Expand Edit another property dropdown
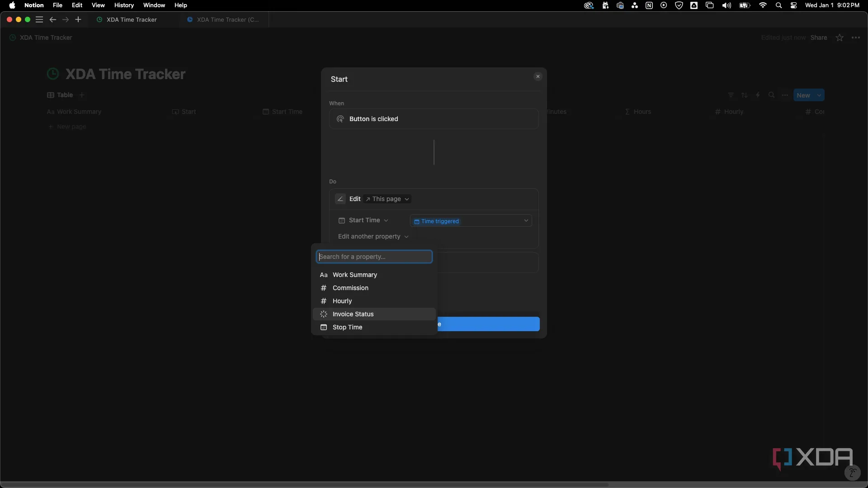 (373, 236)
